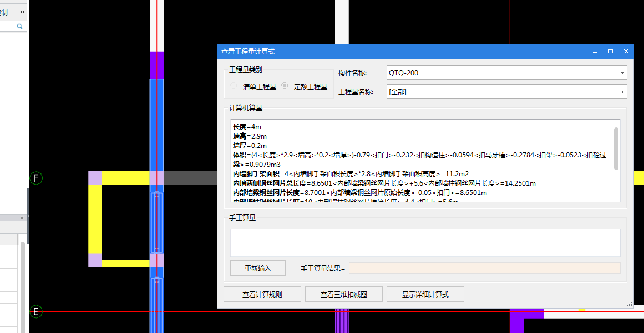Viewport: 644px width, 333px height.
Task: Click the 查看计算规则 button
Action: pyautogui.click(x=262, y=294)
